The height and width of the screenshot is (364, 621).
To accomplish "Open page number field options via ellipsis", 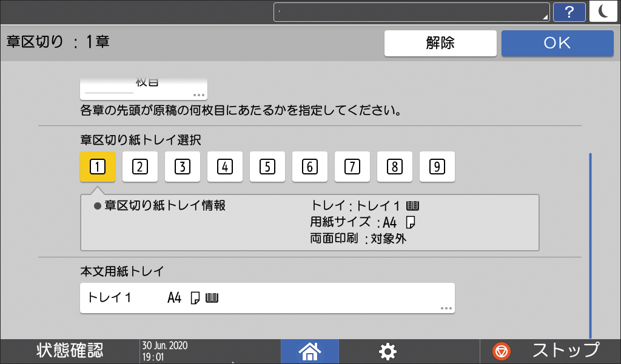I will (x=198, y=93).
